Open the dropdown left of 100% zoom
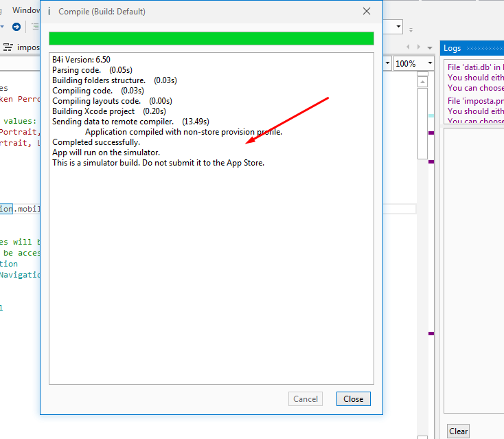 tap(388, 63)
